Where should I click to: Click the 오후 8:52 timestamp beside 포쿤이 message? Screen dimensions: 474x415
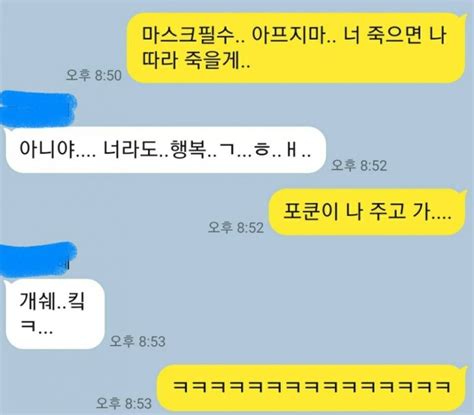pos(236,227)
